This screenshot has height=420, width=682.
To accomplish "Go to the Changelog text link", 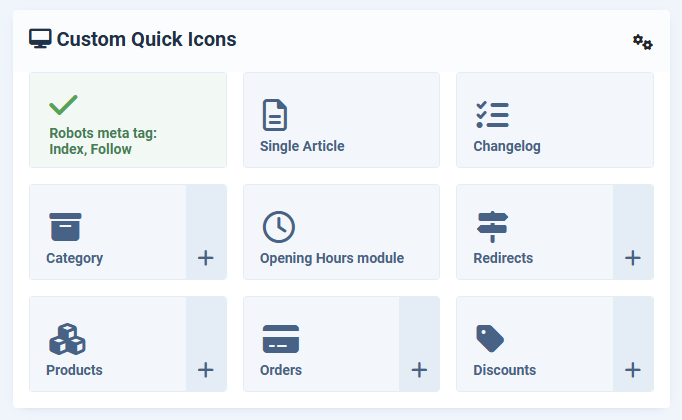I will point(507,146).
